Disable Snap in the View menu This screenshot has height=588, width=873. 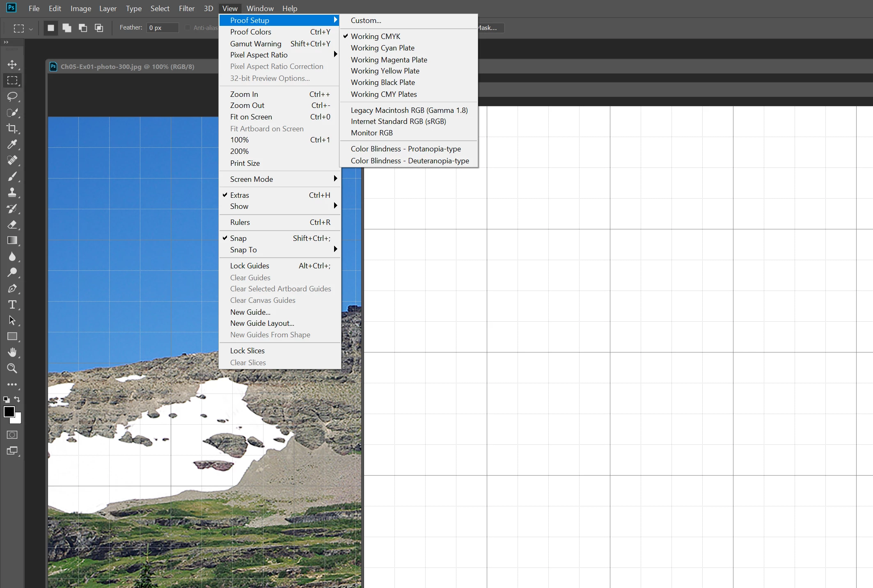point(238,238)
